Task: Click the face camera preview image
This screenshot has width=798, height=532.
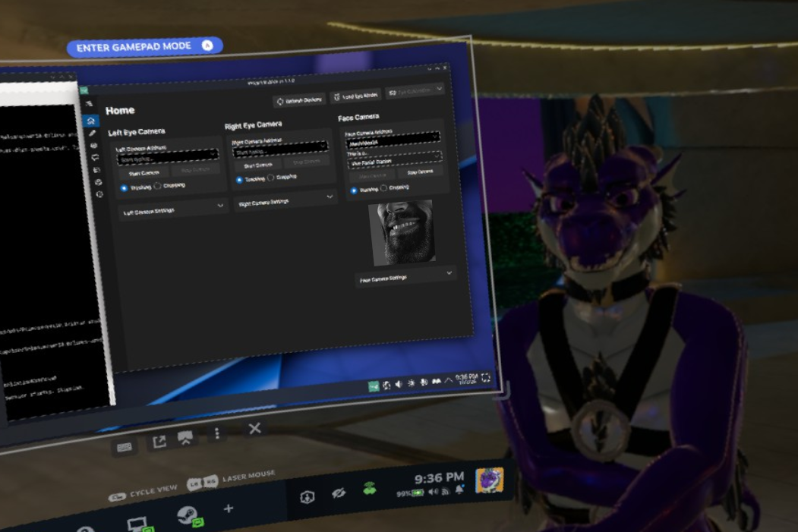Action: tap(402, 233)
